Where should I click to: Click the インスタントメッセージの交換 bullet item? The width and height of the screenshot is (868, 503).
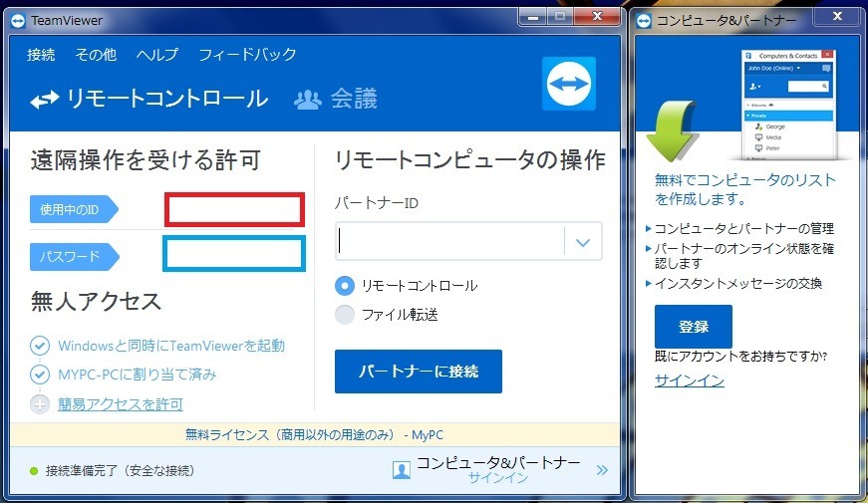[738, 283]
